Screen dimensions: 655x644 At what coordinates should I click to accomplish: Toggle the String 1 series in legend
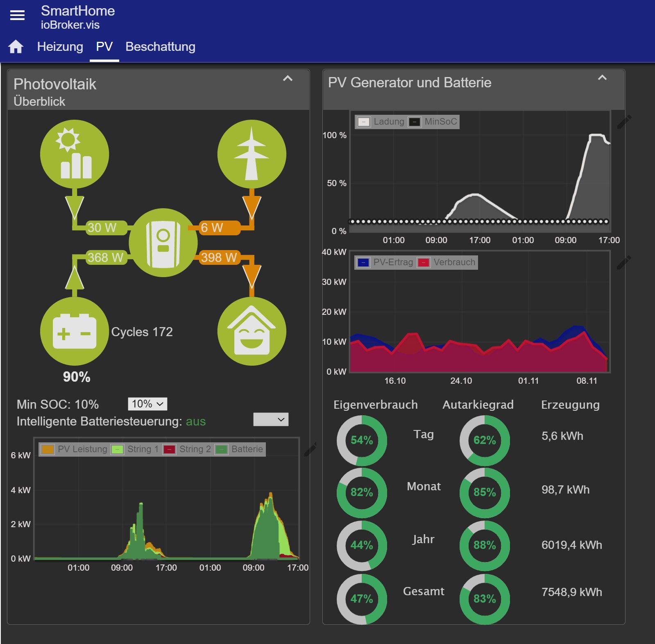[x=135, y=449]
